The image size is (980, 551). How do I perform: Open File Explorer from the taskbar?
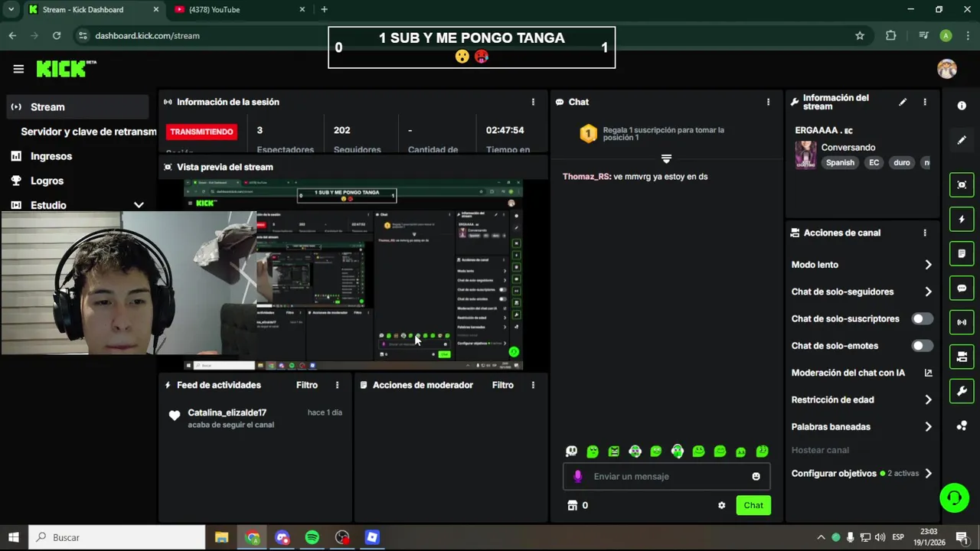click(x=221, y=537)
